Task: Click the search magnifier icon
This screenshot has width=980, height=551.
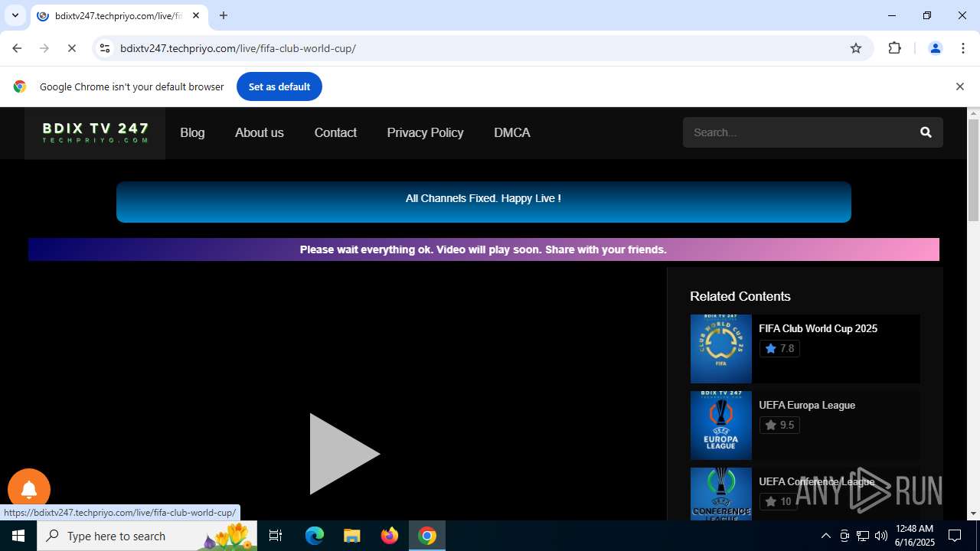Action: tap(926, 132)
